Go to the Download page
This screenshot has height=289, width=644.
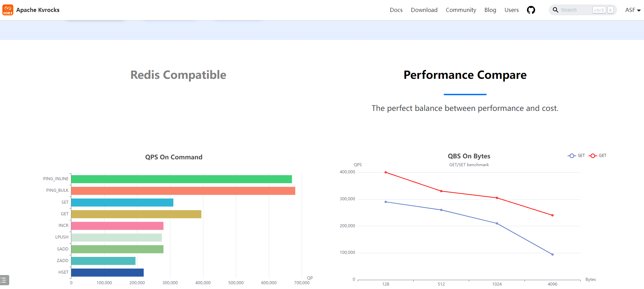424,10
